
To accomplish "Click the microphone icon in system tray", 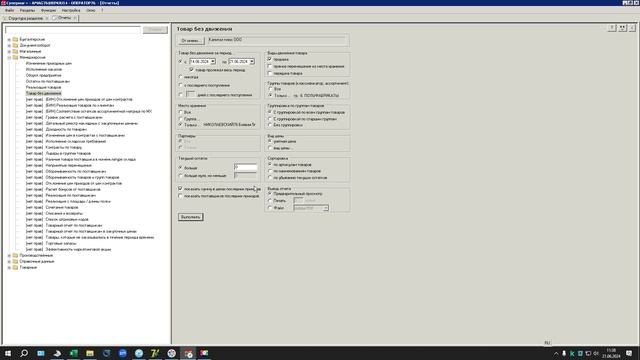I will 564,353.
